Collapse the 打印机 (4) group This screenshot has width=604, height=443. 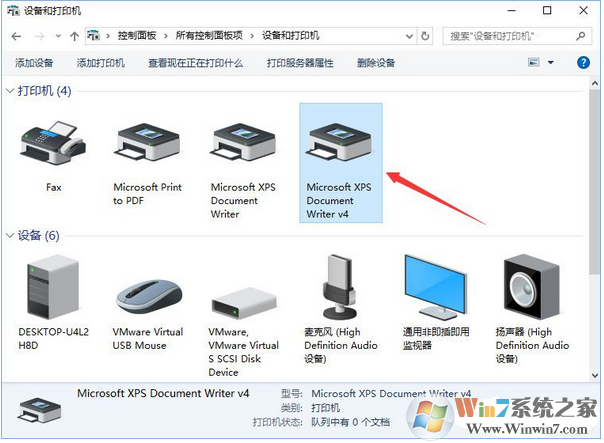[10, 91]
